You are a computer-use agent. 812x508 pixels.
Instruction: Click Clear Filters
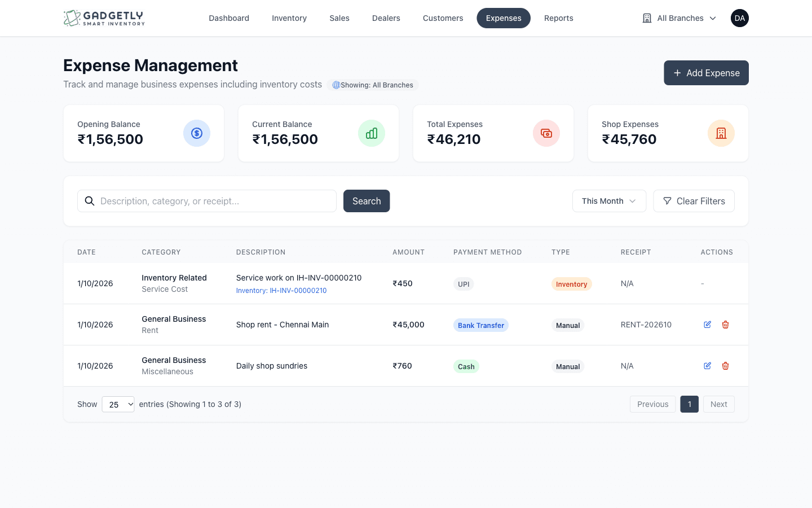click(x=694, y=201)
